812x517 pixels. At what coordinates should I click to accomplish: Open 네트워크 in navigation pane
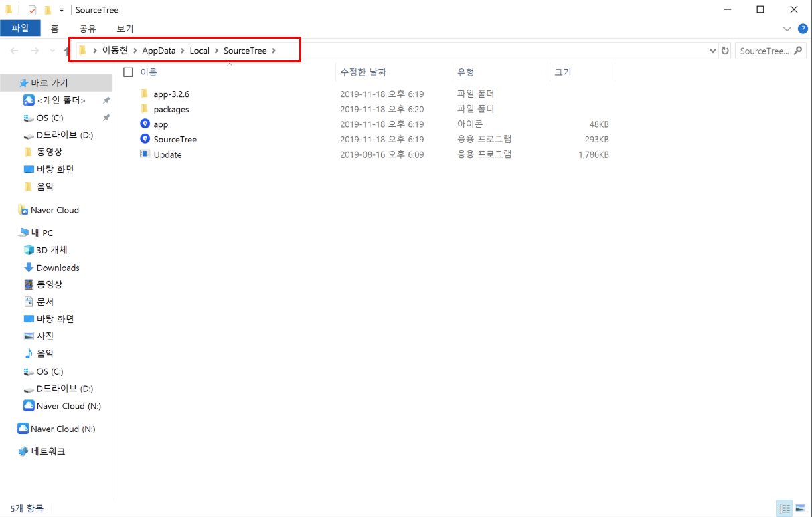[x=48, y=451]
